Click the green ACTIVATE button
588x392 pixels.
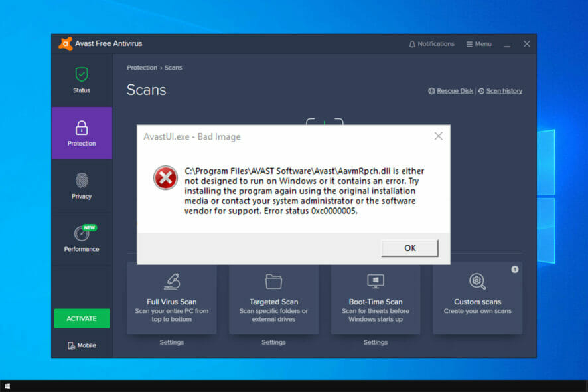point(81,318)
